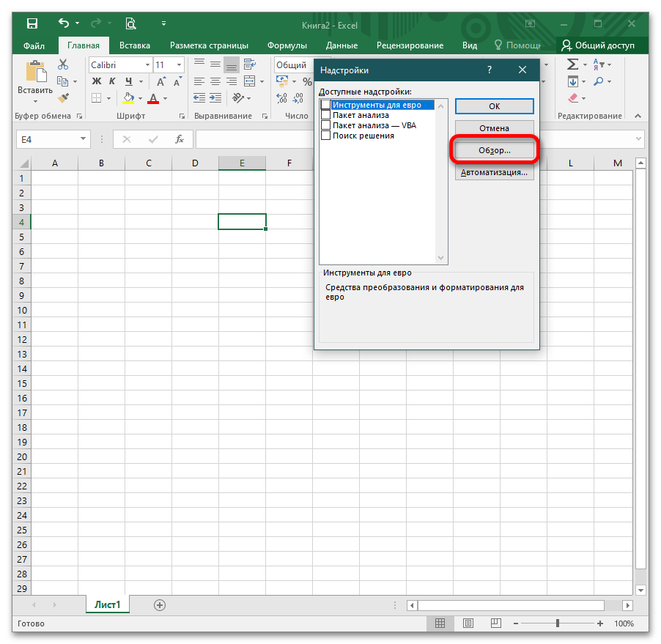Check the Поиск решения add-in

coord(325,136)
